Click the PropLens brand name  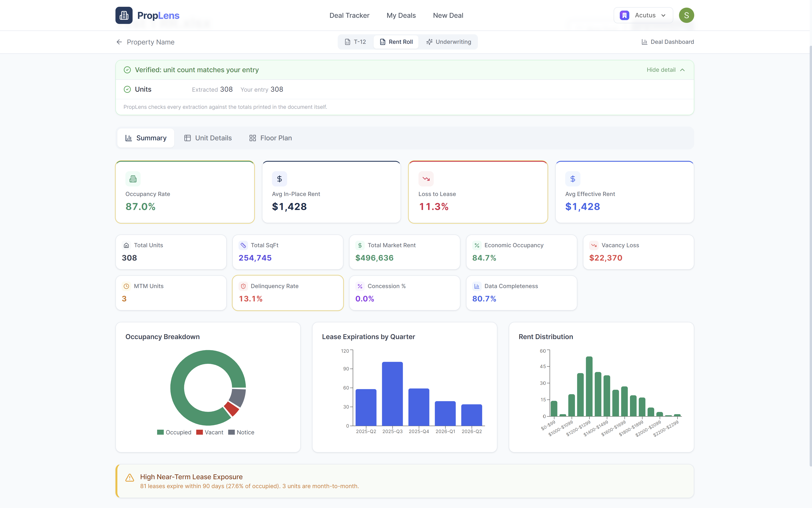click(158, 15)
